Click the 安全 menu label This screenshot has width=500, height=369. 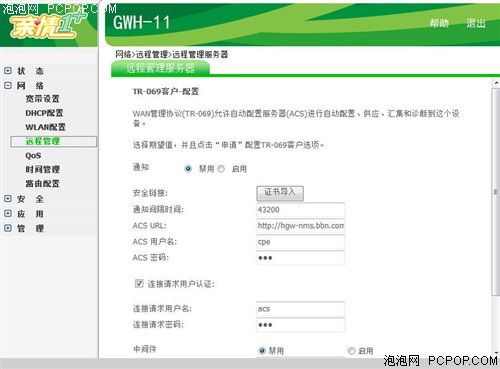pos(30,199)
